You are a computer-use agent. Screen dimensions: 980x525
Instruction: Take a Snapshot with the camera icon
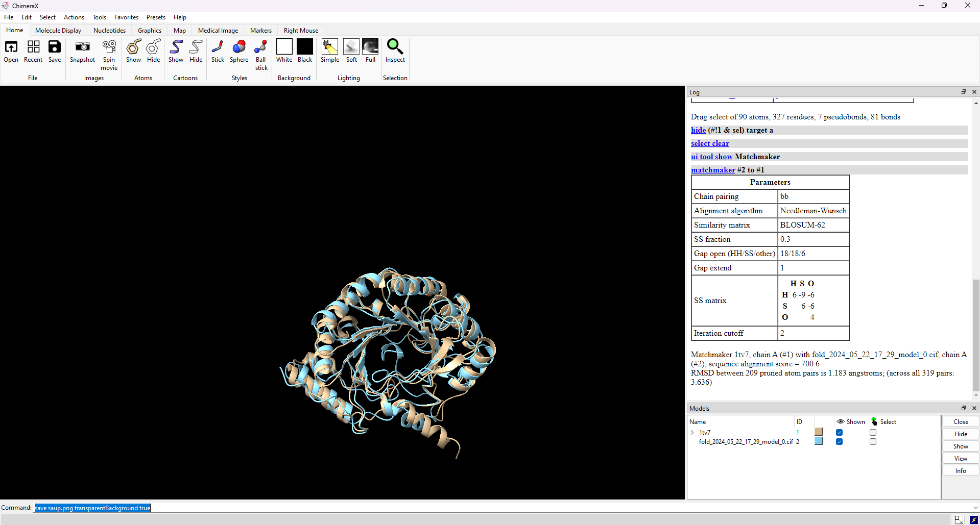(83, 47)
